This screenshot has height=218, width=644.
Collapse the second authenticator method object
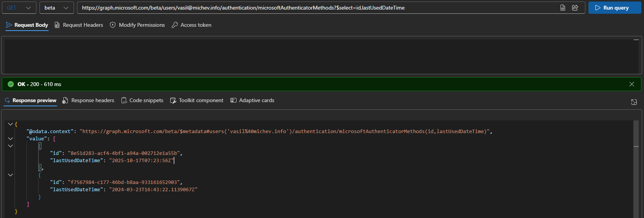[10, 175]
